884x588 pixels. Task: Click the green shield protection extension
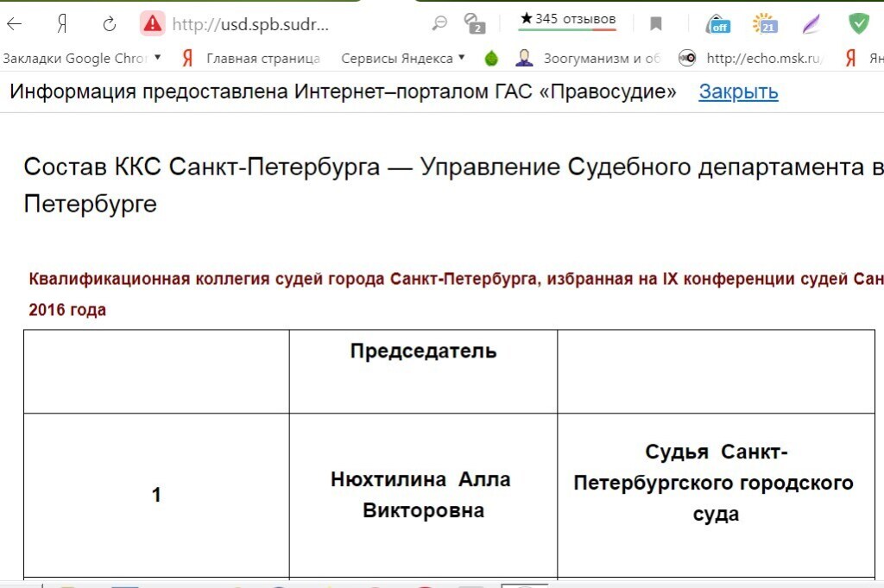click(858, 24)
